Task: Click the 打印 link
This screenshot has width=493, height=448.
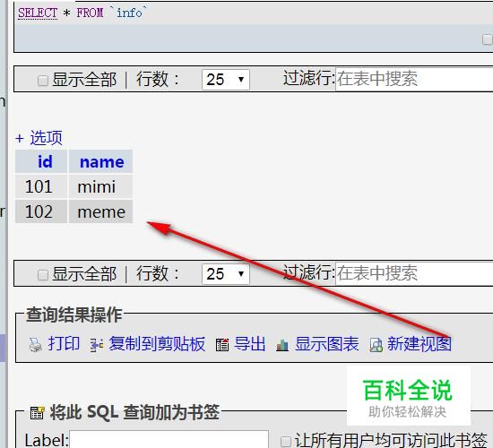Action: coord(64,343)
